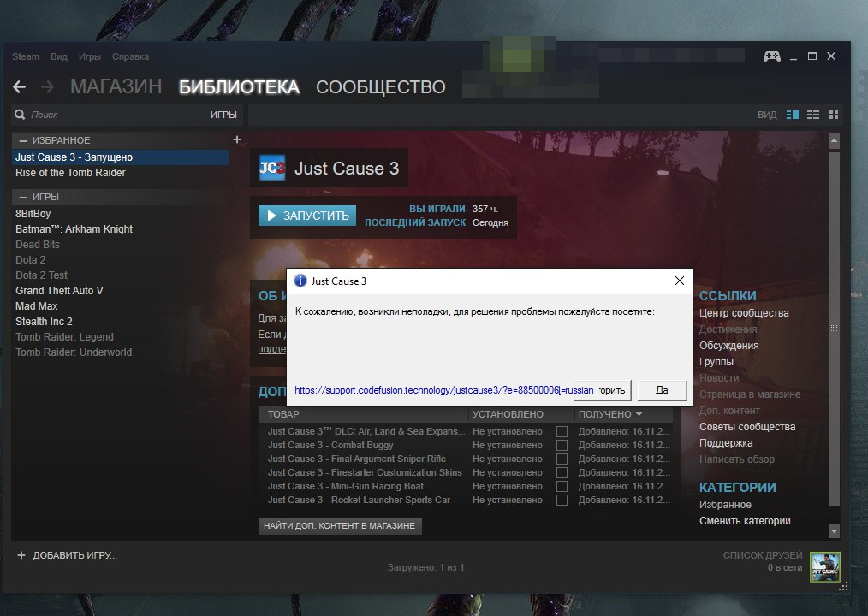Screen dimensions: 868x616
Task: Switch to МАГАЗИН tab
Action: click(x=116, y=87)
